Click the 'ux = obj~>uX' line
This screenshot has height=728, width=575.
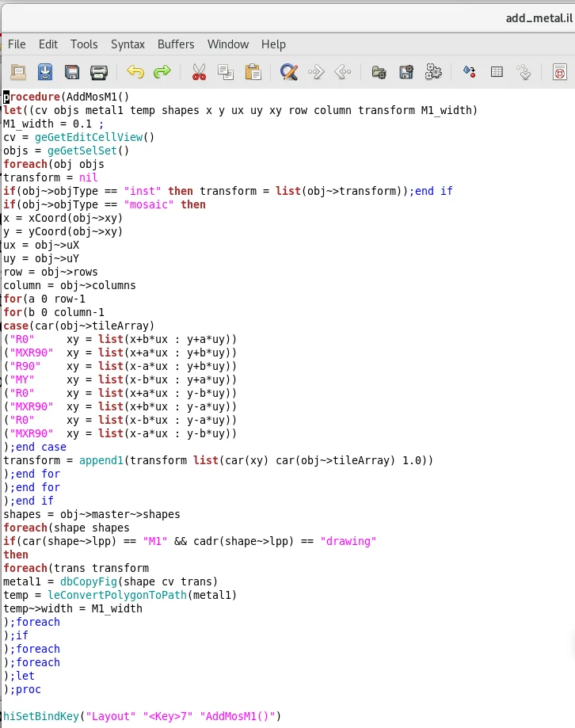(41, 245)
